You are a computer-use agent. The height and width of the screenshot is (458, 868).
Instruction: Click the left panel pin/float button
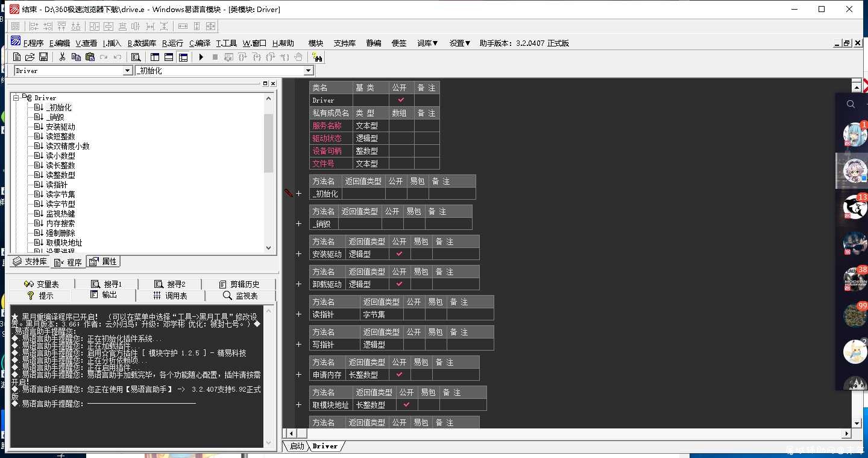265,83
